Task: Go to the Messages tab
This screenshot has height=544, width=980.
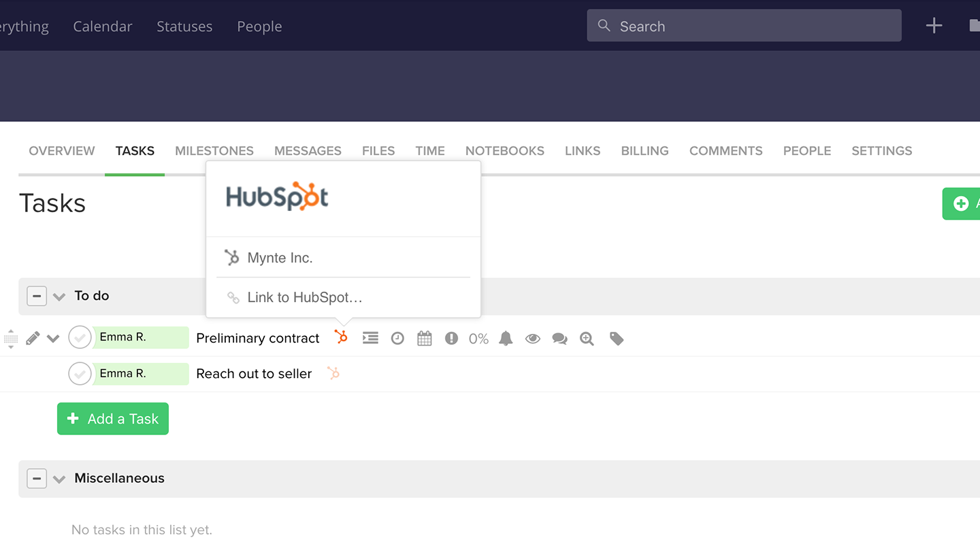Action: click(x=308, y=151)
